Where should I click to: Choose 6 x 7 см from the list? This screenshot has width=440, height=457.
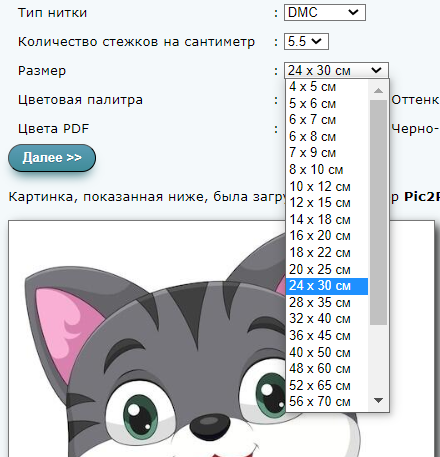[327, 120]
